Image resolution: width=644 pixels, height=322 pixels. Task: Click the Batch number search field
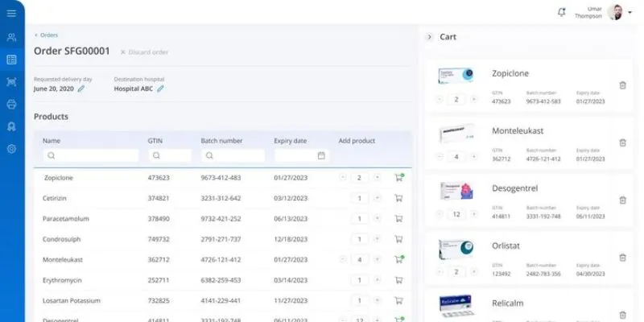233,155
